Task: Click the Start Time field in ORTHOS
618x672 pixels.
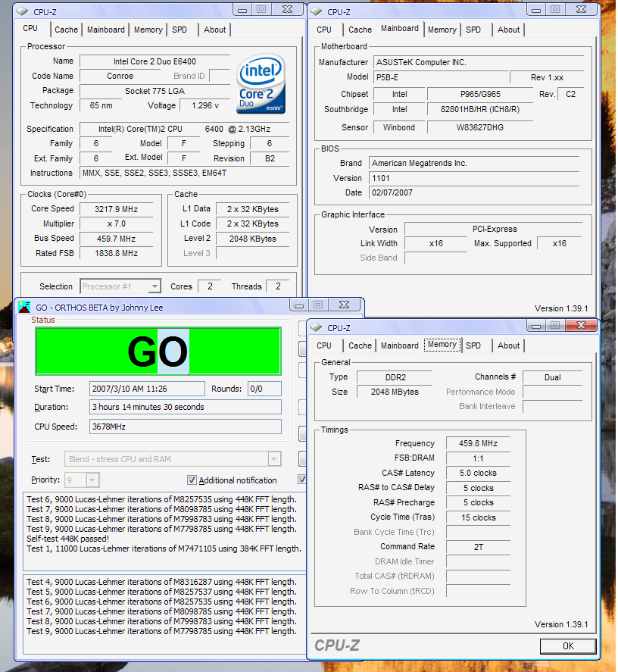Action: 147,389
